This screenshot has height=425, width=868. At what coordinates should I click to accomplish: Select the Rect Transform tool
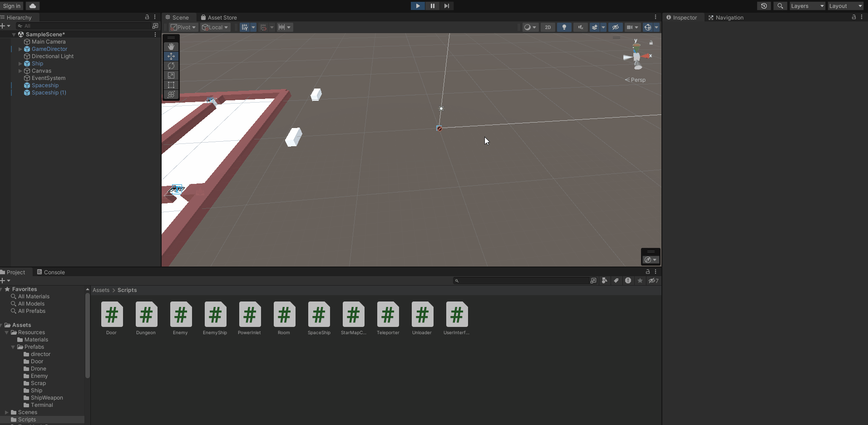tap(171, 85)
